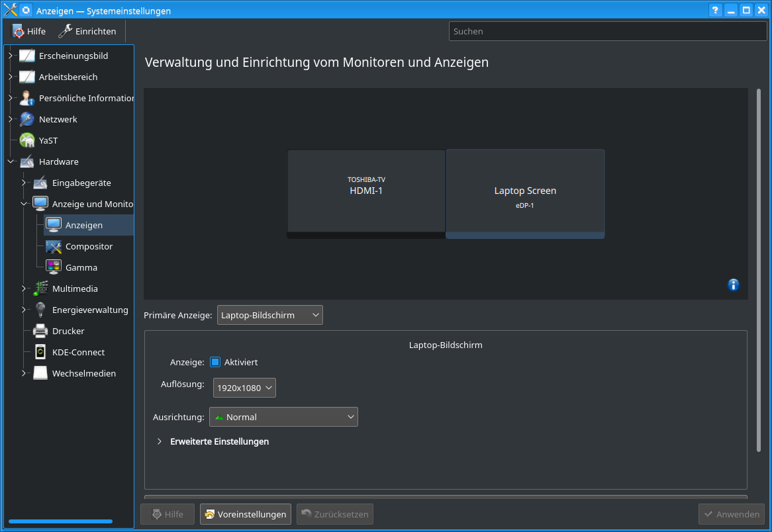Open the Gamma settings icon
This screenshot has height=532, width=772.
click(x=54, y=267)
